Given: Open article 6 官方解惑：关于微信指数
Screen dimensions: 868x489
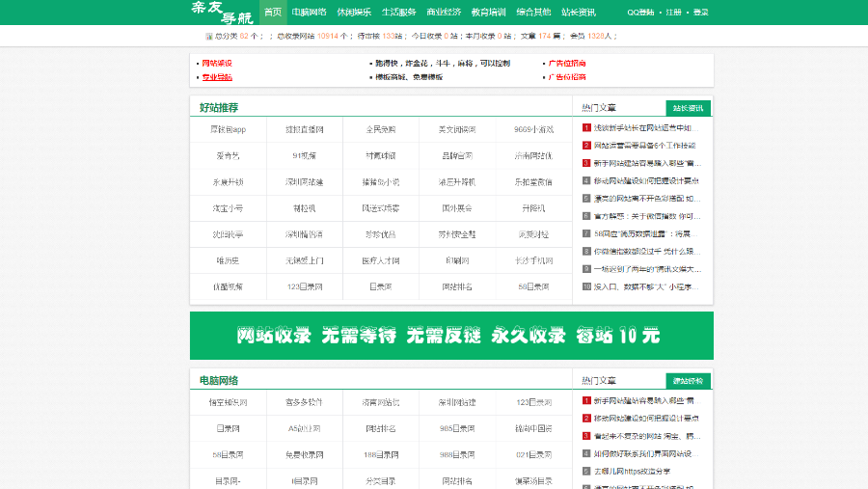Looking at the screenshot, I should 647,216.
